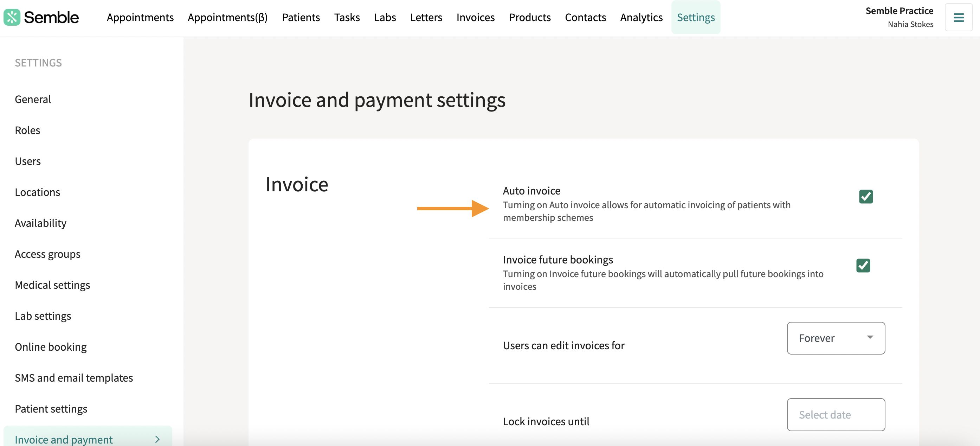Screen dimensions: 980x446
Task: Open the Contacts tab
Action: pyautogui.click(x=585, y=18)
